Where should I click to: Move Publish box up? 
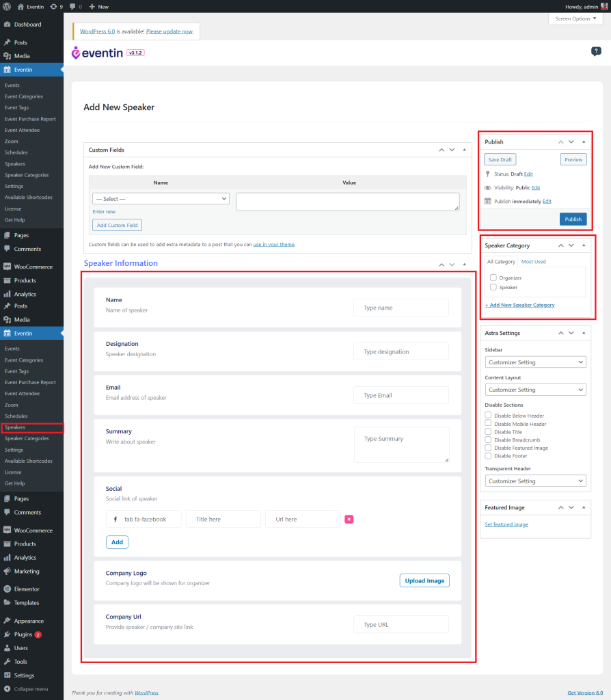click(x=560, y=142)
